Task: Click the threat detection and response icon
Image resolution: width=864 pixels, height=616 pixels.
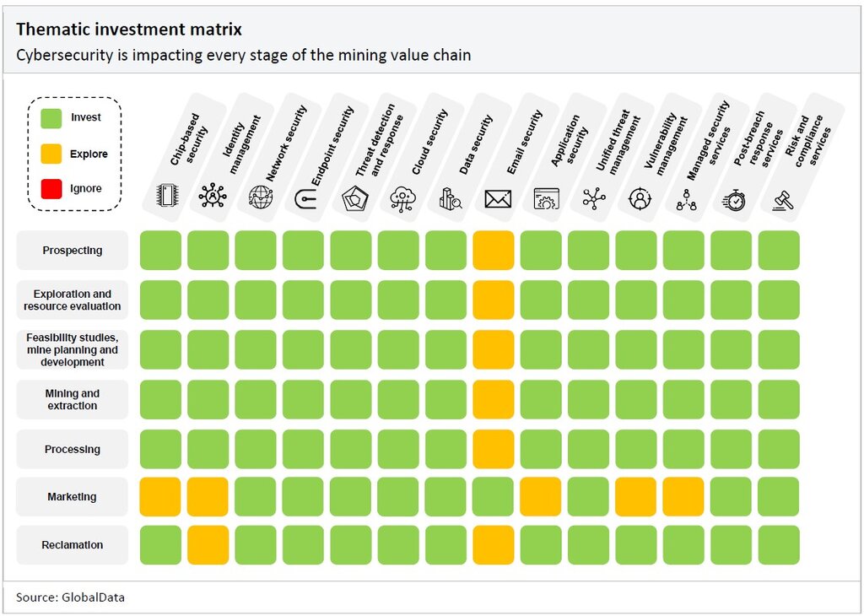Action: pos(354,199)
